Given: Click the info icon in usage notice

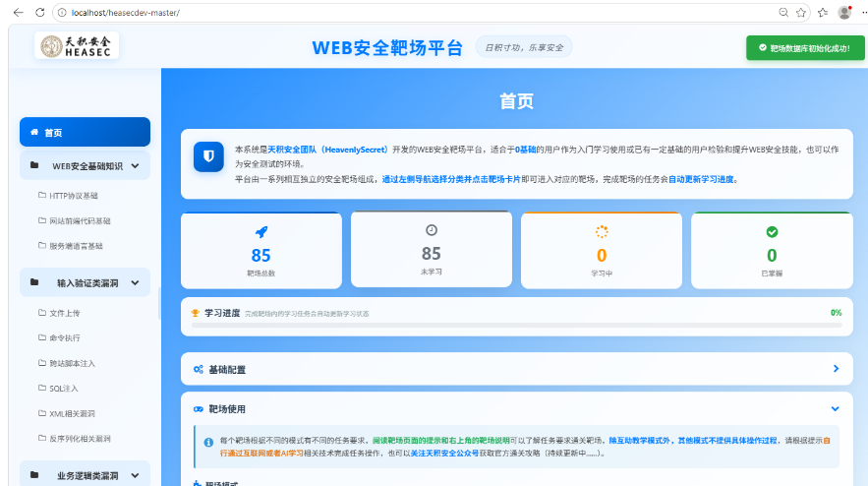Looking at the screenshot, I should (208, 443).
